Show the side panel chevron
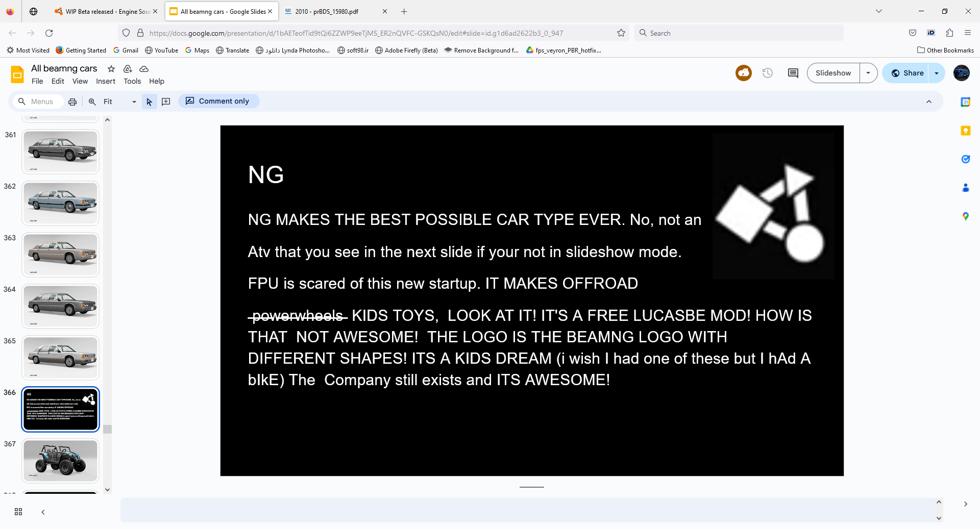The width and height of the screenshot is (980, 529). [x=965, y=504]
